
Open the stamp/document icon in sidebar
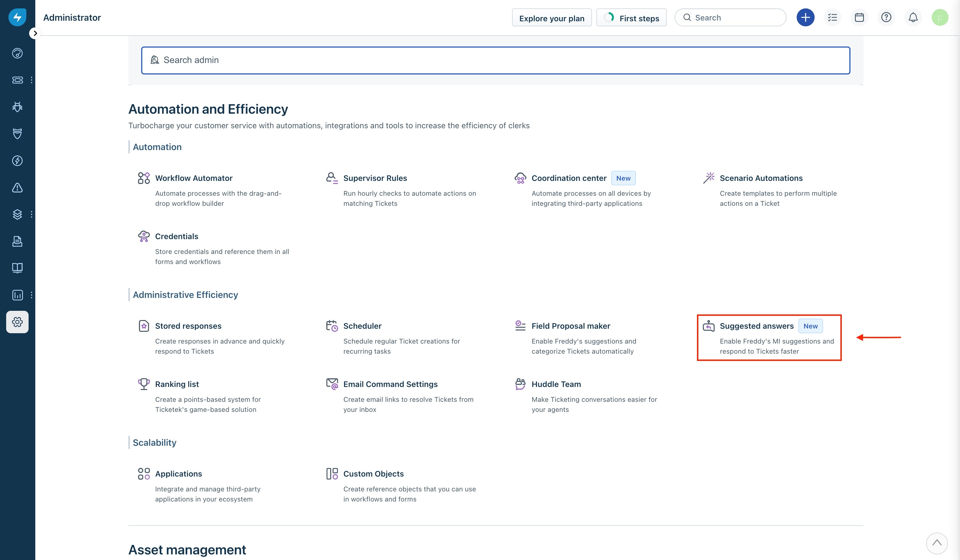click(17, 241)
